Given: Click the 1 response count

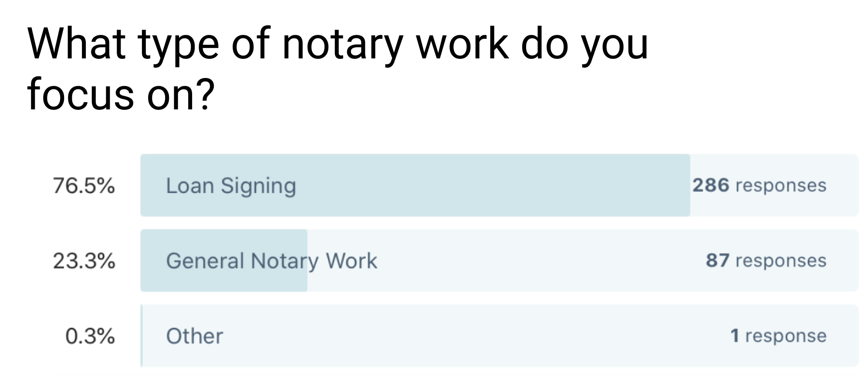Looking at the screenshot, I should coord(778,336).
